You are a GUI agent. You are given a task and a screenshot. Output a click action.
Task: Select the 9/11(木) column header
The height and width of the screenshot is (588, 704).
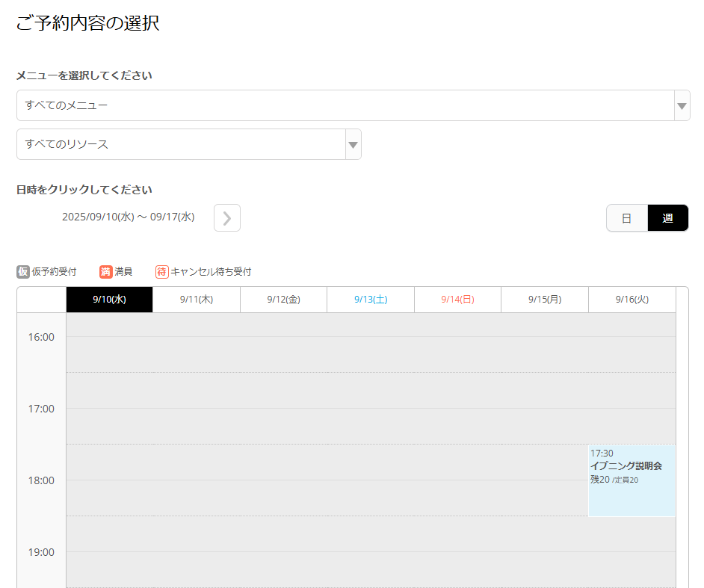[197, 300]
